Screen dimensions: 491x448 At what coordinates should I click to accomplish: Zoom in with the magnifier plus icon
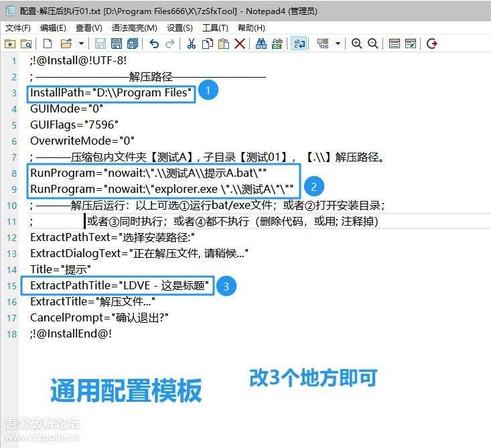(356, 44)
